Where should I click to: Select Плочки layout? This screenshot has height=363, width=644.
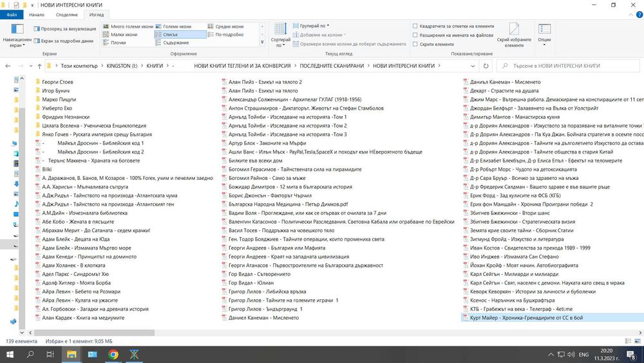pyautogui.click(x=115, y=43)
